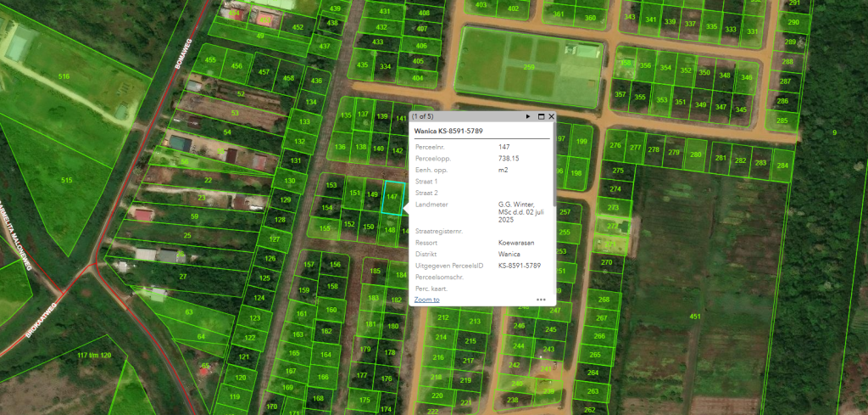Close the Wanica parcel popup
This screenshot has width=868, height=415.
click(x=551, y=116)
